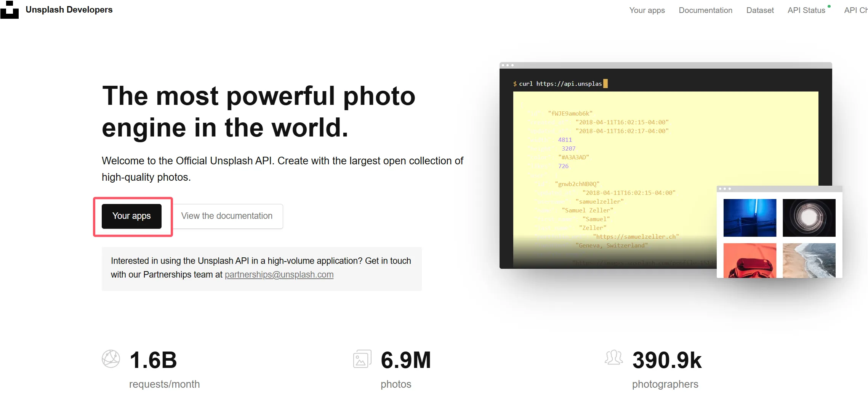Screen dimensions: 868x403
Task: Select the black-and-white spiral photo thumbnail
Action: click(x=809, y=218)
